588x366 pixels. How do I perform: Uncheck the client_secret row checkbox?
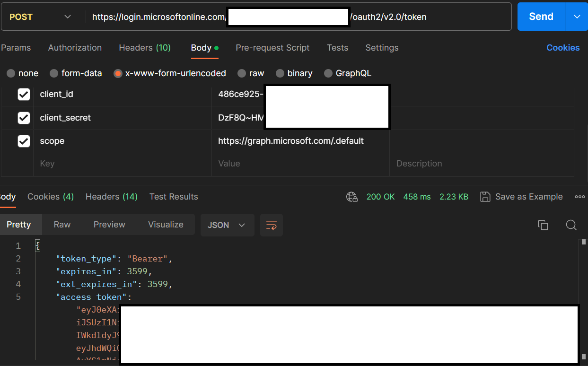coord(24,118)
